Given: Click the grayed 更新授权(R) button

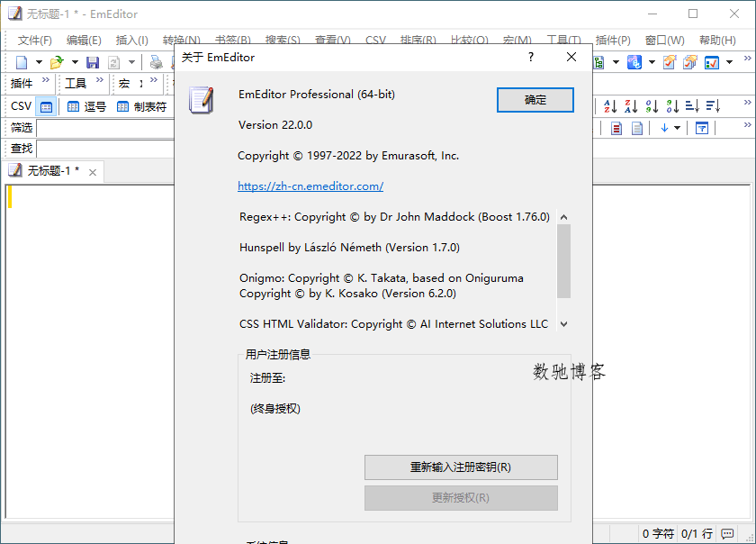Looking at the screenshot, I should 461,498.
